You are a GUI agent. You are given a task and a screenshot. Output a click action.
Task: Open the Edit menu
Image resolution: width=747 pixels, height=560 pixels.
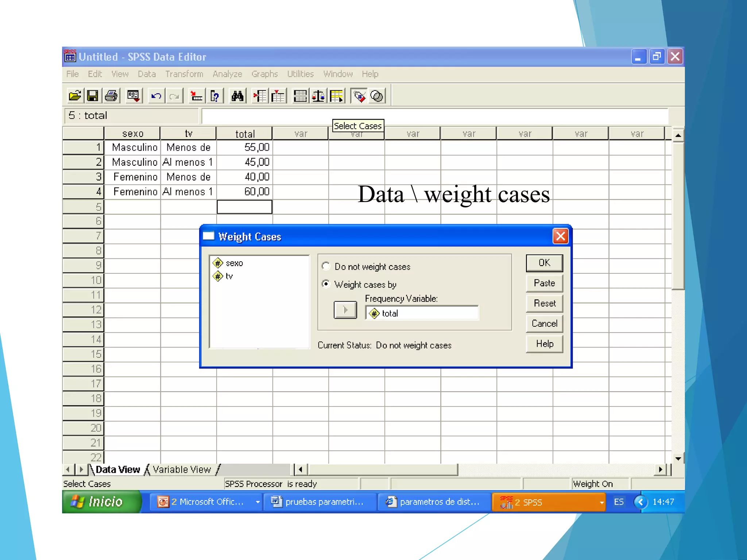95,74
